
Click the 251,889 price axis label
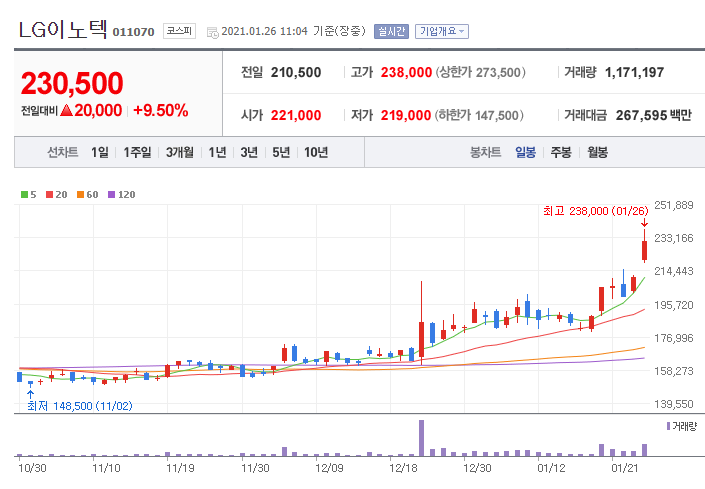674,205
